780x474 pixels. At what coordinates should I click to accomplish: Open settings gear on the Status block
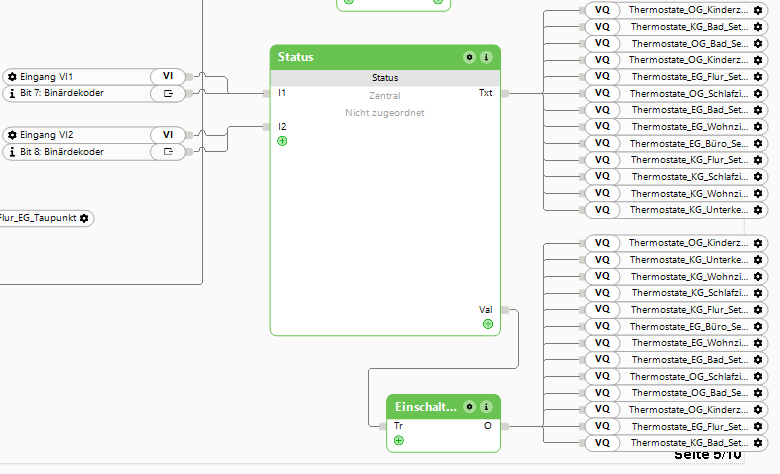(469, 58)
